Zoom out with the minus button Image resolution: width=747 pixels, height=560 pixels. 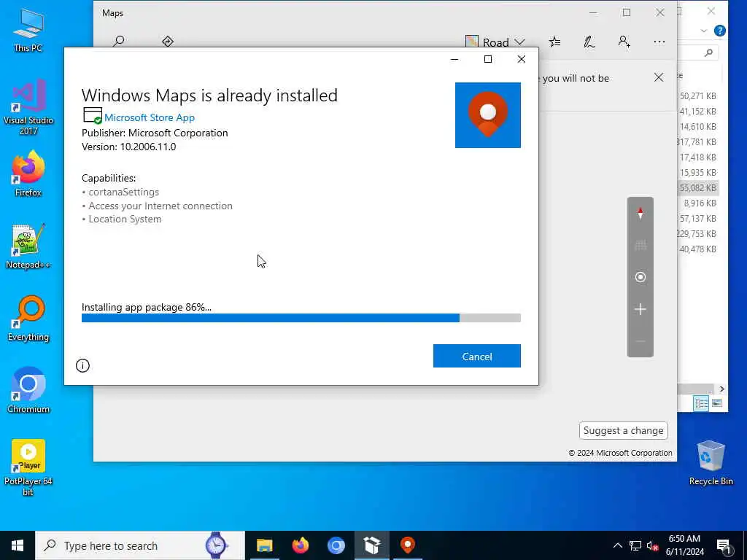pyautogui.click(x=640, y=341)
